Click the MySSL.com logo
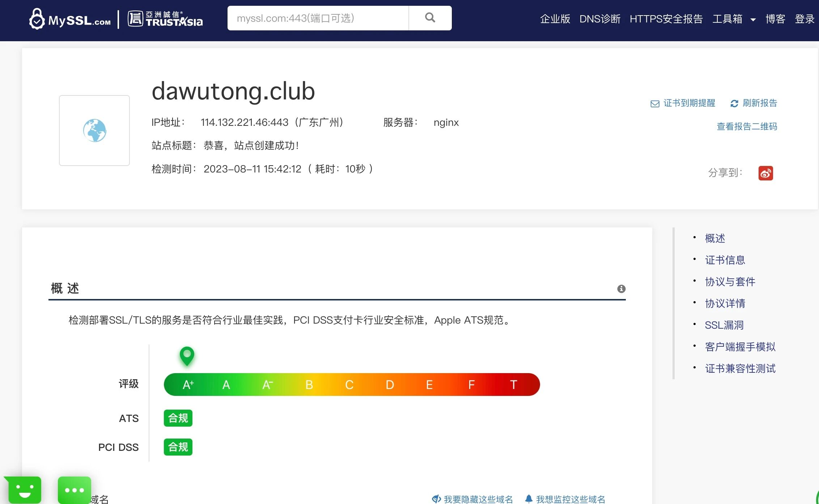Image resolution: width=819 pixels, height=504 pixels. point(70,19)
